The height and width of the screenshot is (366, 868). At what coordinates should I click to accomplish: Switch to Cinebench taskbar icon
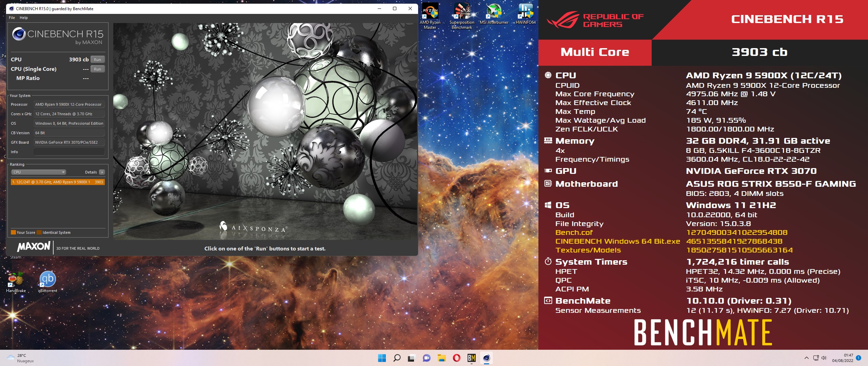[486, 358]
